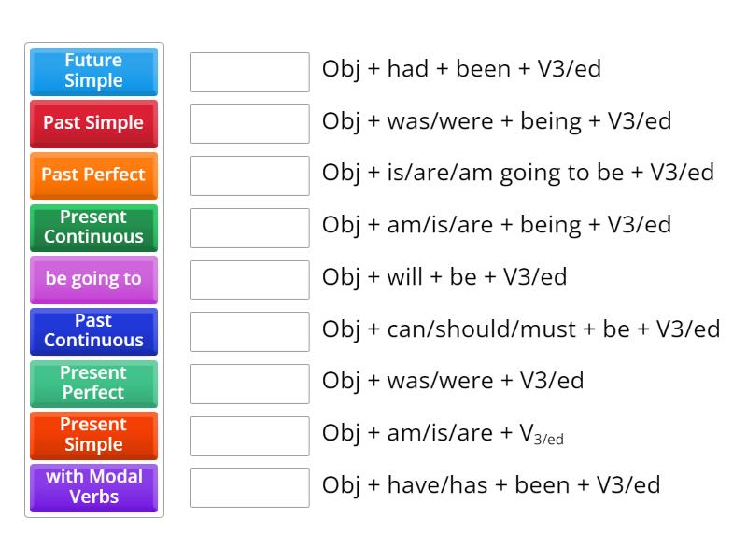Viewport: 747px width, 560px height.
Task: Choose the Present Simple tile
Action: click(x=92, y=435)
